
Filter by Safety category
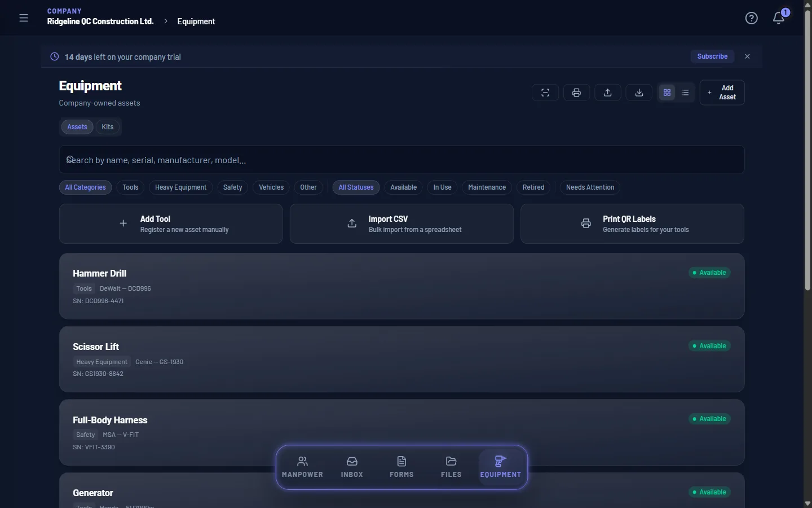[x=232, y=187]
